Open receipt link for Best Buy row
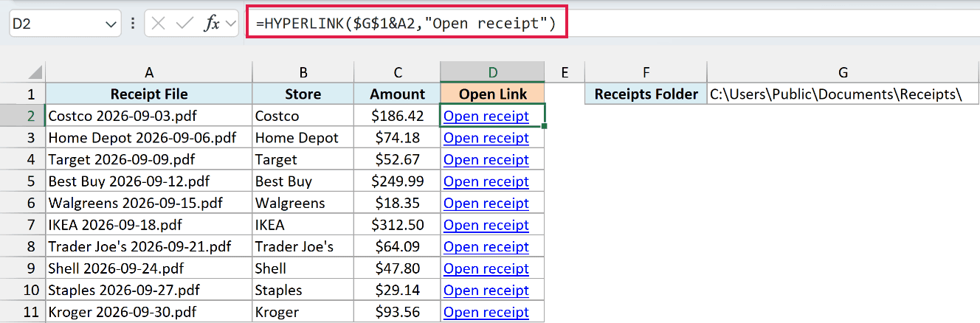Viewport: 980px width, 323px height. (x=486, y=181)
